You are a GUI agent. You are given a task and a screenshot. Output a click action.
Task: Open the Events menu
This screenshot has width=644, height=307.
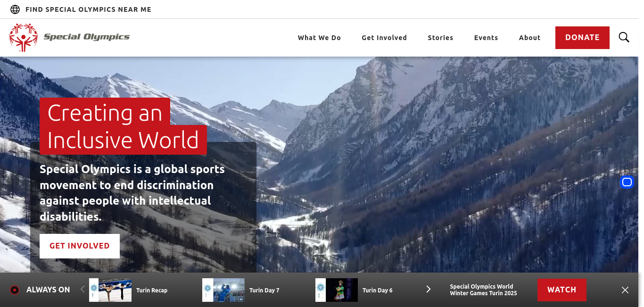point(486,38)
